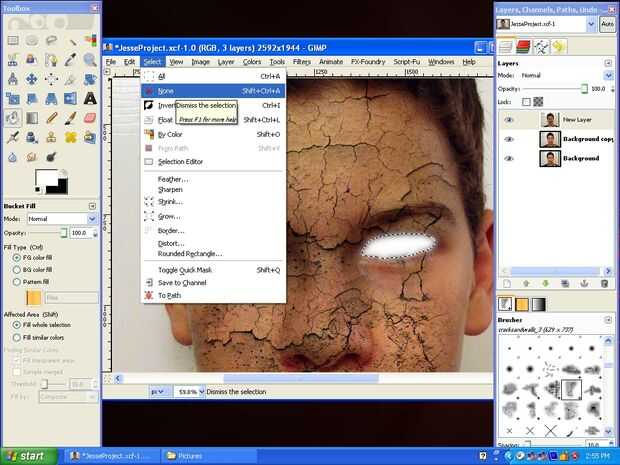Select the Zoom magnifier tool
This screenshot has width=620, height=465.
coord(90,60)
